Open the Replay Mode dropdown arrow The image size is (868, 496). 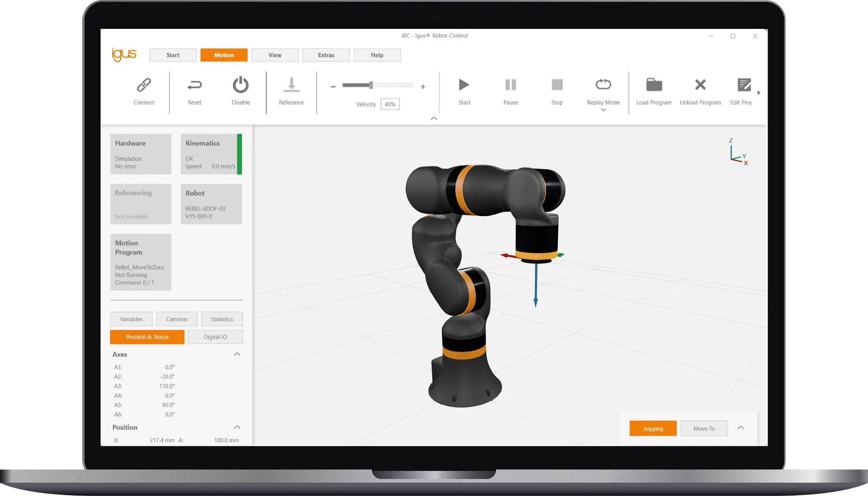pos(603,110)
